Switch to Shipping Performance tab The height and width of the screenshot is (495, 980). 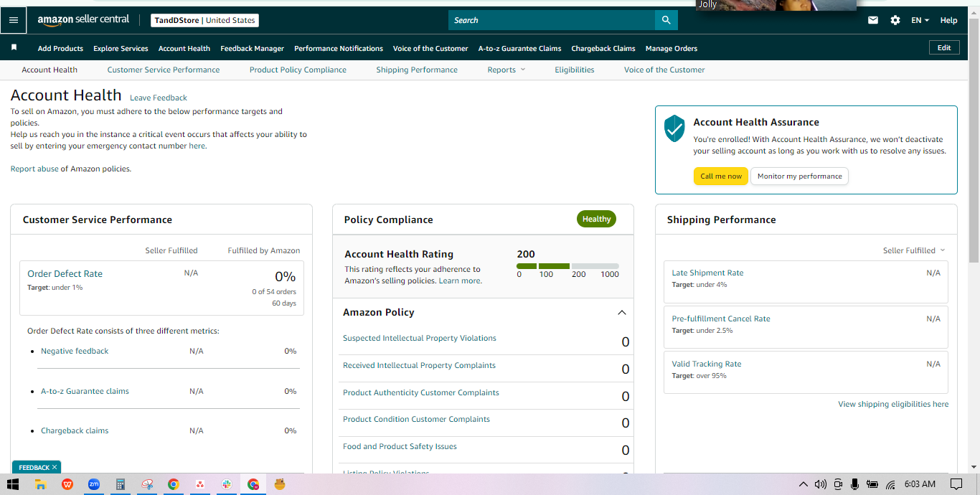pyautogui.click(x=417, y=70)
